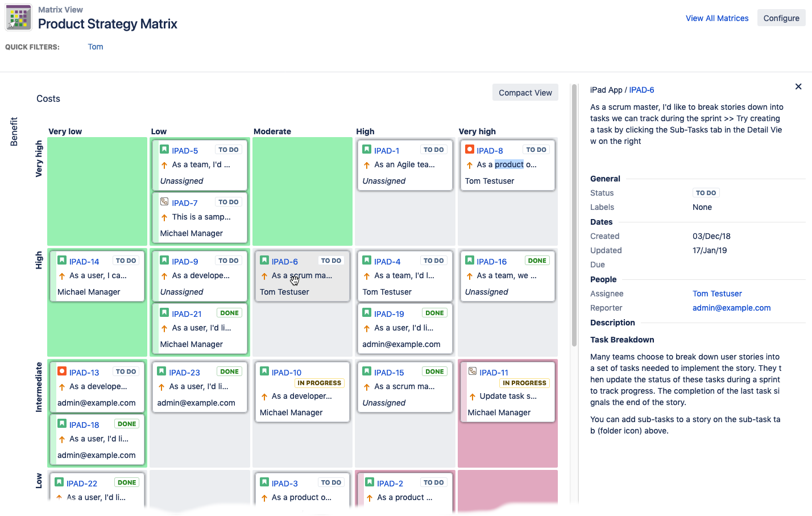Open issue IPAD-13 key link
The height and width of the screenshot is (516, 812).
coord(84,373)
